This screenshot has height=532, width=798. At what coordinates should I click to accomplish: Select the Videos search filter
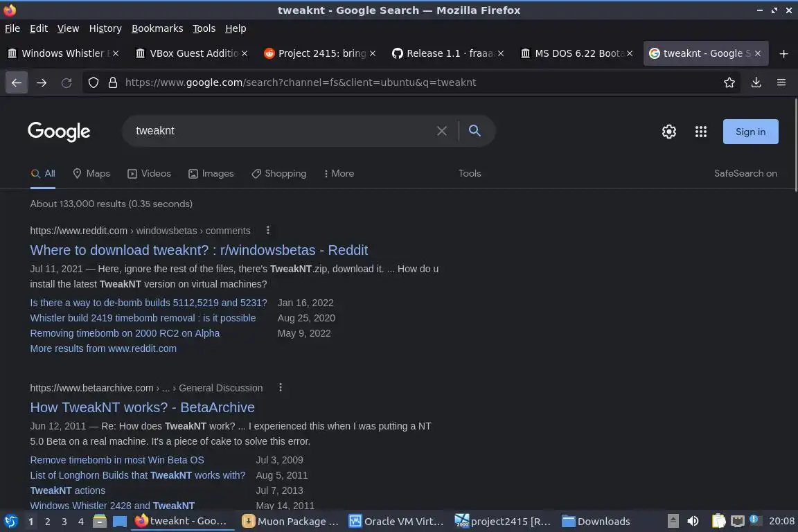point(149,174)
